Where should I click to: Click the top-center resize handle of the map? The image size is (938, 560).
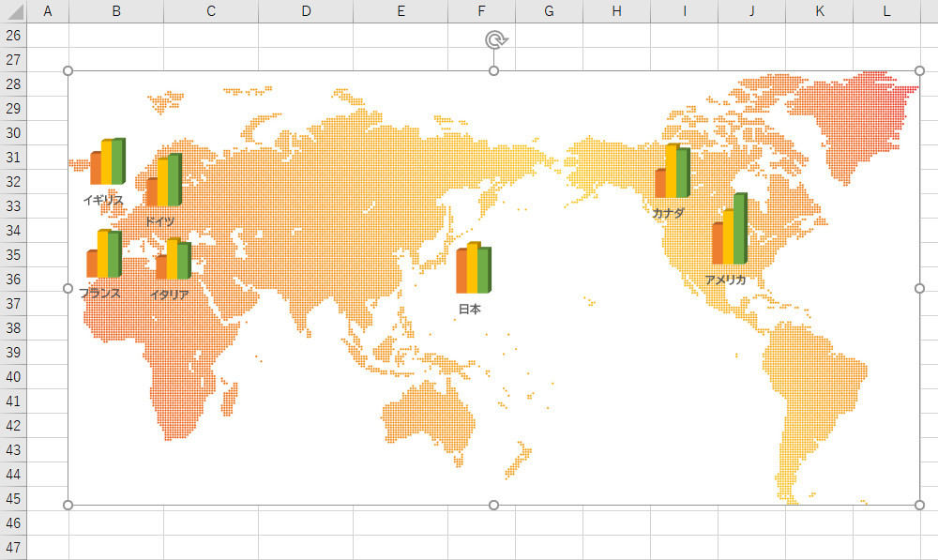(493, 71)
